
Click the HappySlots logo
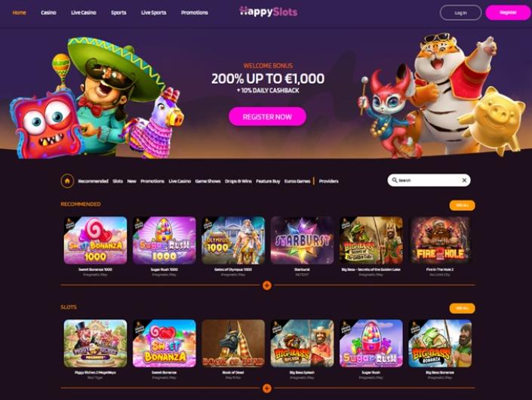(x=268, y=12)
